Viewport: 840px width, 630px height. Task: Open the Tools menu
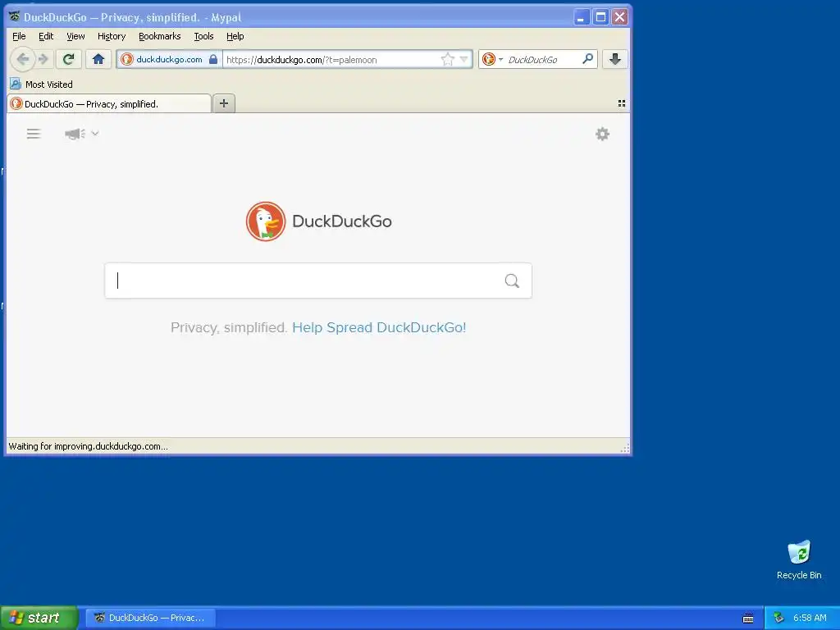pos(203,36)
